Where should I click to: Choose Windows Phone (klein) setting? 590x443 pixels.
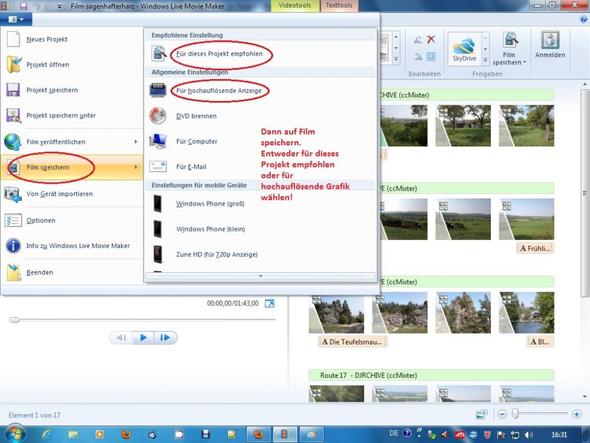point(260,229)
